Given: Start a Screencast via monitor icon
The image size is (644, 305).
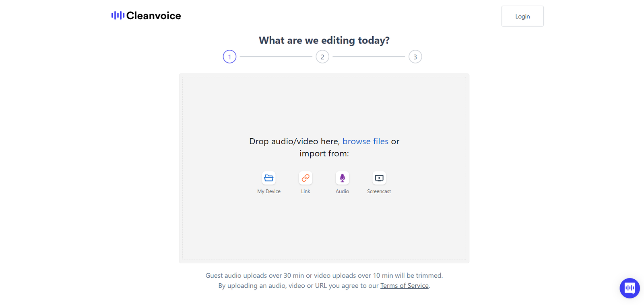Looking at the screenshot, I should point(379,178).
